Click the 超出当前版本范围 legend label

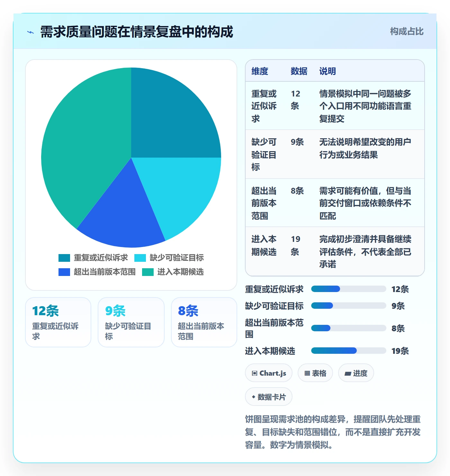coord(105,272)
